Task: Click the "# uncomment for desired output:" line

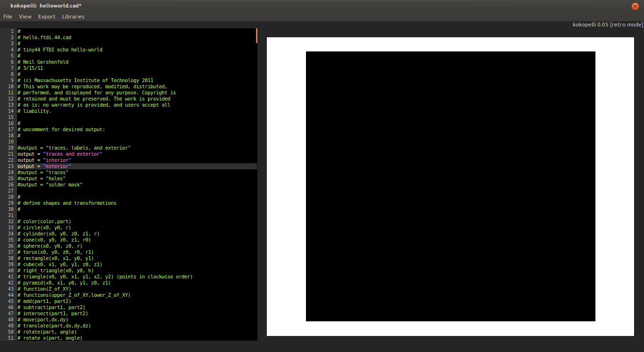Action: coord(61,129)
